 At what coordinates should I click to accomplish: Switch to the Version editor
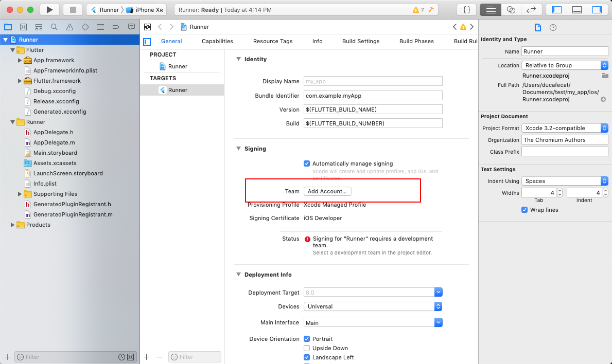531,10
